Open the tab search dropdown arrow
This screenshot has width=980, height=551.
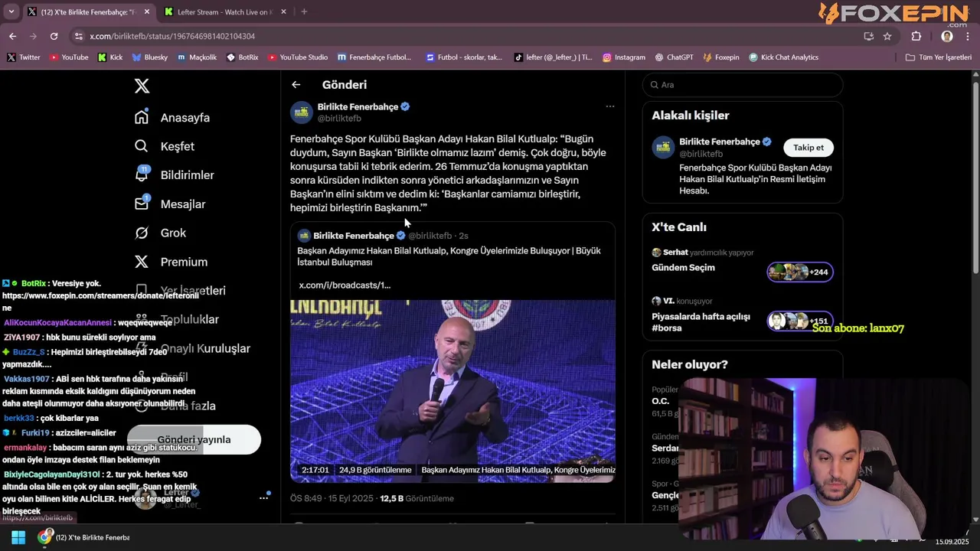click(11, 11)
